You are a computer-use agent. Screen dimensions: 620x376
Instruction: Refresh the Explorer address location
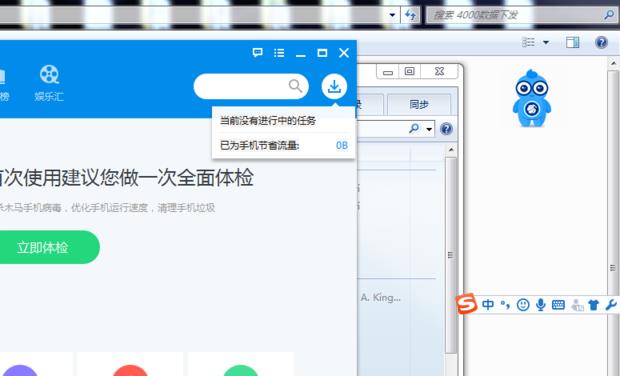(x=410, y=15)
